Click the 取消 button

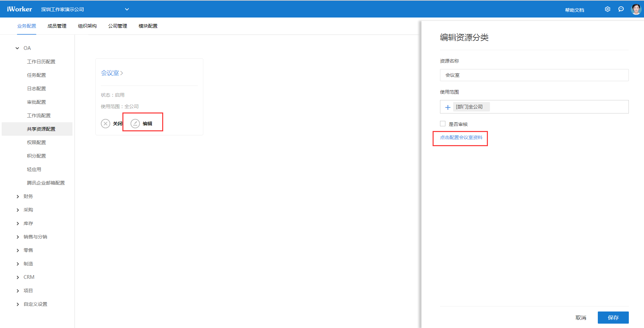click(x=581, y=318)
